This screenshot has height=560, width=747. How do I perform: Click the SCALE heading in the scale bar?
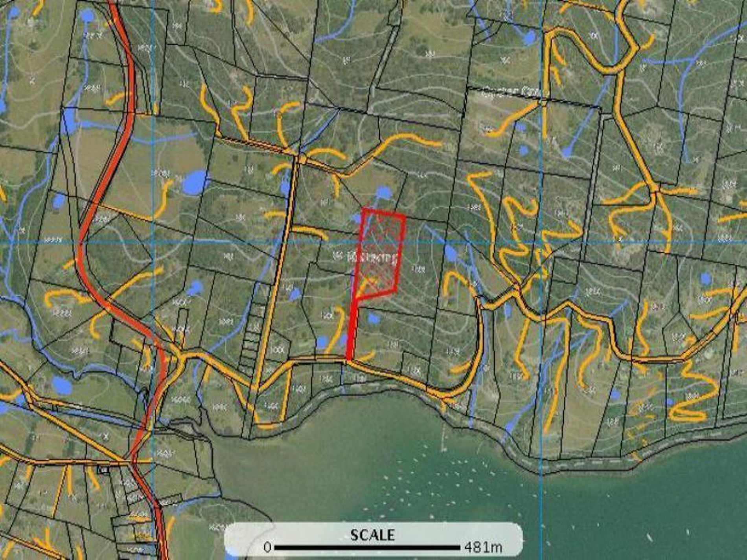point(372,535)
